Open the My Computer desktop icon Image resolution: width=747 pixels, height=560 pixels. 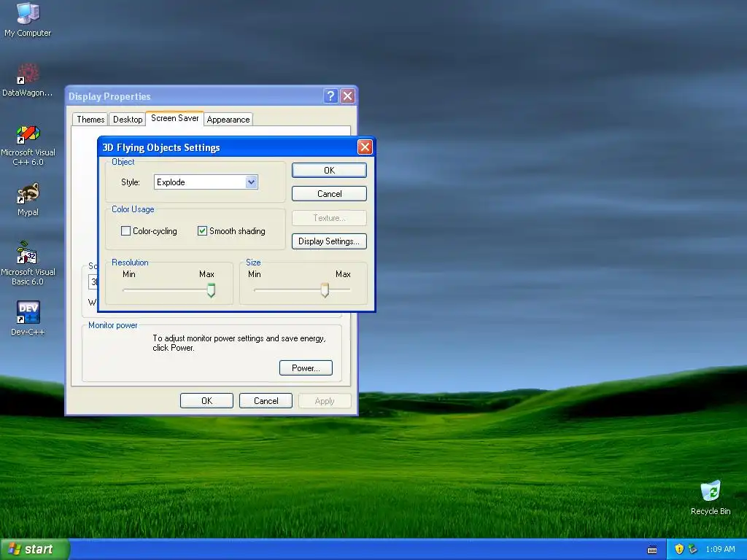click(28, 19)
